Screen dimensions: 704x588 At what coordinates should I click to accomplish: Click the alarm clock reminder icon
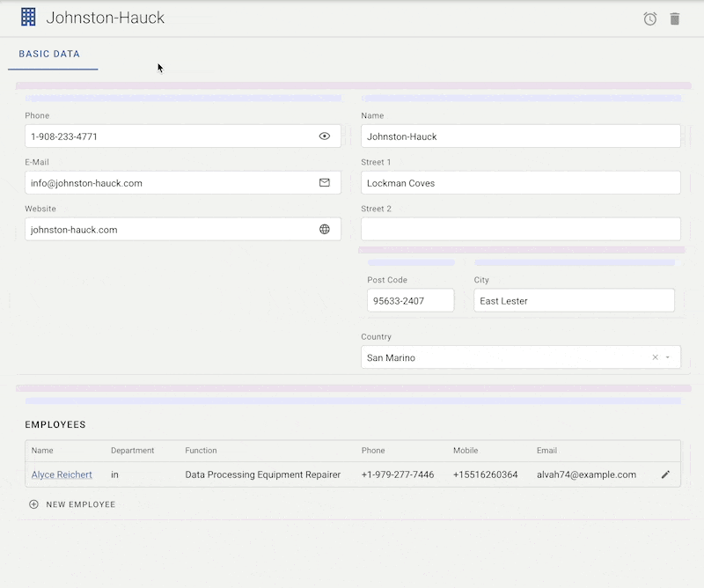click(x=650, y=18)
